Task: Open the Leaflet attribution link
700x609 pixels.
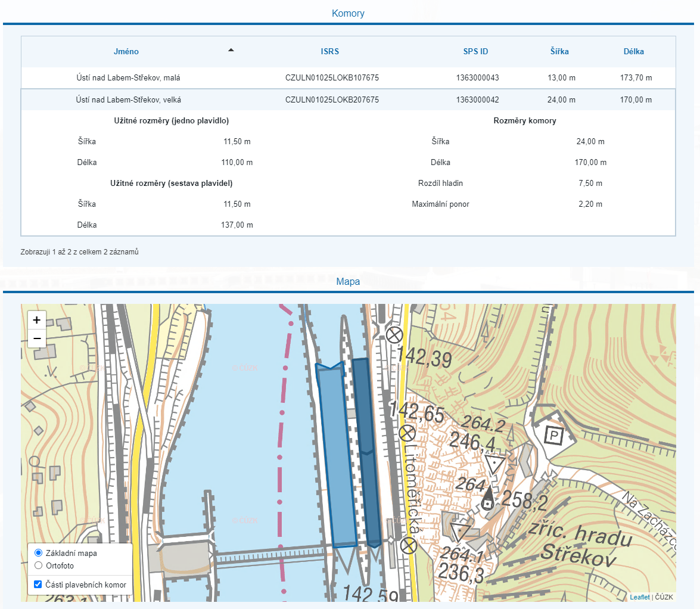Action: coord(640,596)
